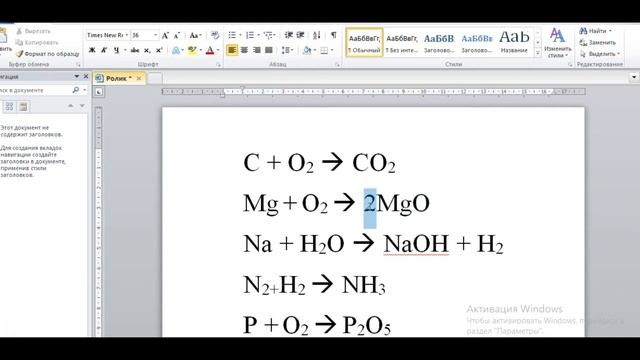640x360 pixels.
Task: Click the search magnifier icon
Action: [76, 90]
